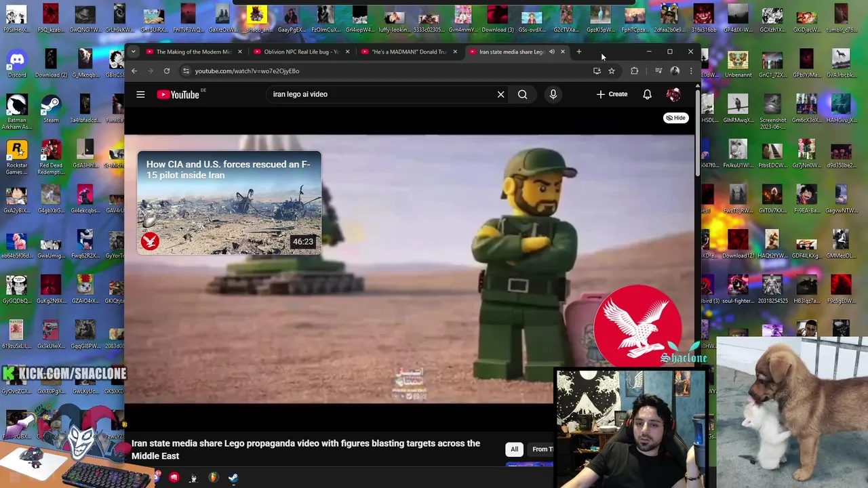868x488 pixels.
Task: Open the media control icon in toolbar
Action: tap(658, 70)
